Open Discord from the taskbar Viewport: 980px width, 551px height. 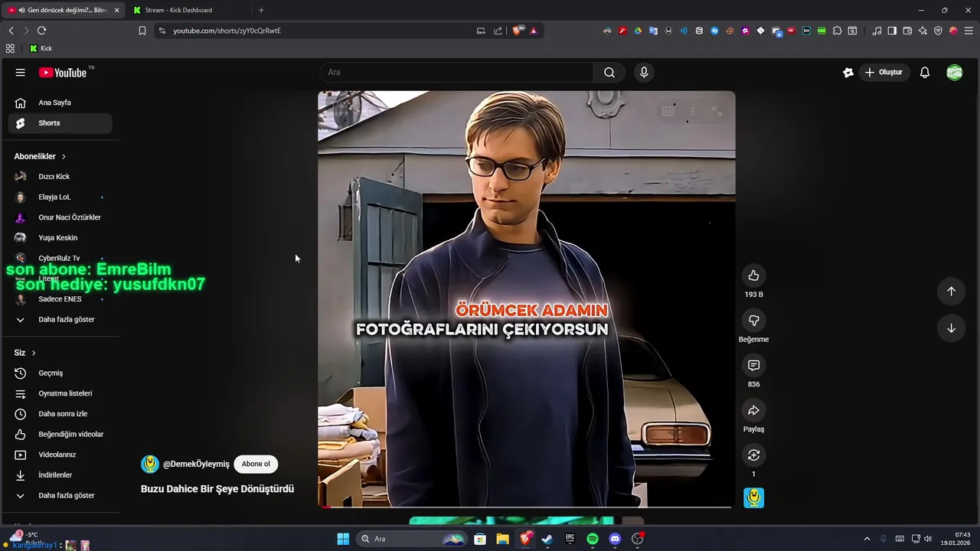[x=615, y=539]
